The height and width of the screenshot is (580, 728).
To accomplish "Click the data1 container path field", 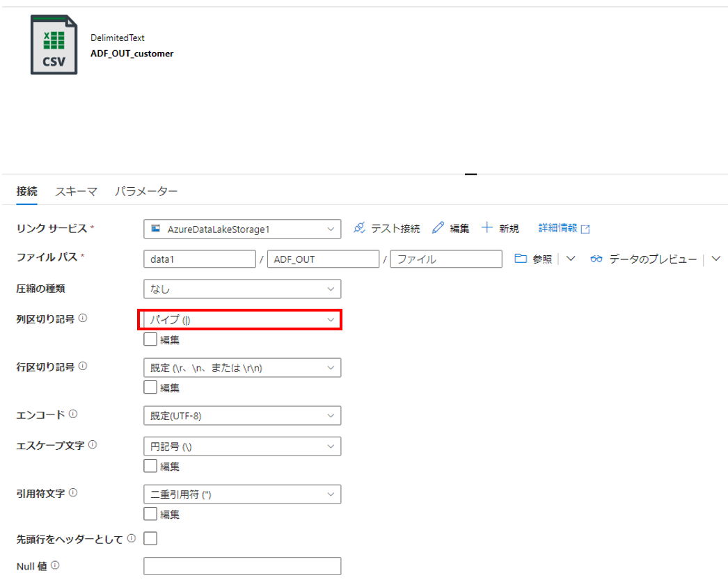I will pos(200,259).
